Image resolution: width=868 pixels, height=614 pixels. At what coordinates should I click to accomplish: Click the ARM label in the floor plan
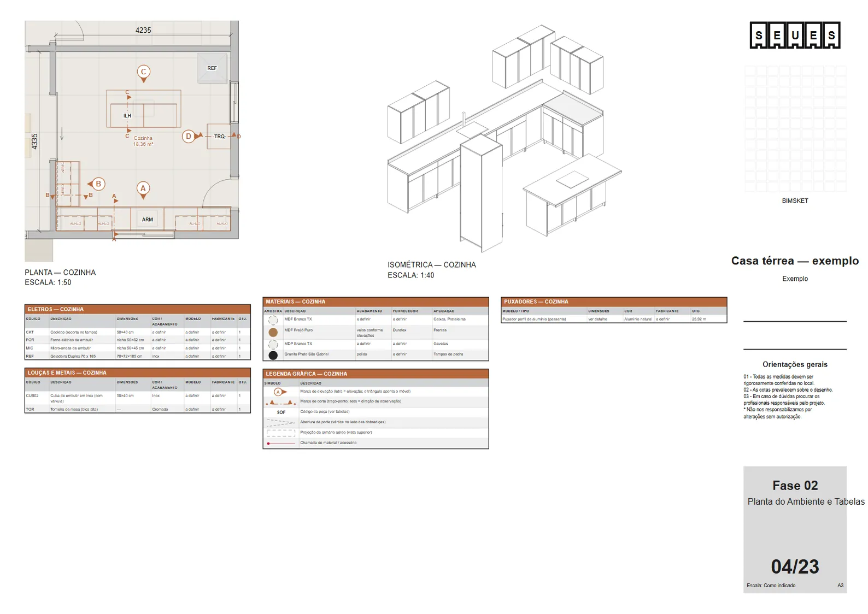[148, 220]
